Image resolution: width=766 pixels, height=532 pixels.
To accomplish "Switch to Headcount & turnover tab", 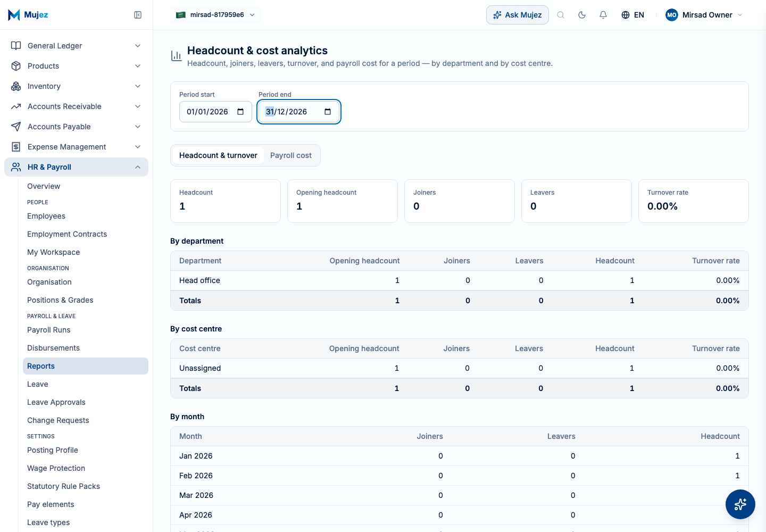I will click(218, 155).
